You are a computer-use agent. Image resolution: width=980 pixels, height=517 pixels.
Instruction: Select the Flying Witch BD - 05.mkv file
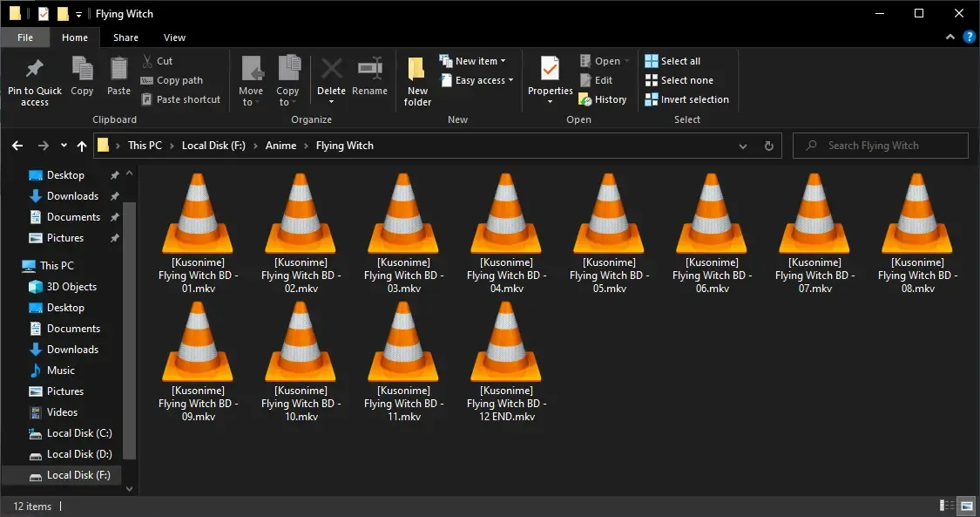(609, 231)
